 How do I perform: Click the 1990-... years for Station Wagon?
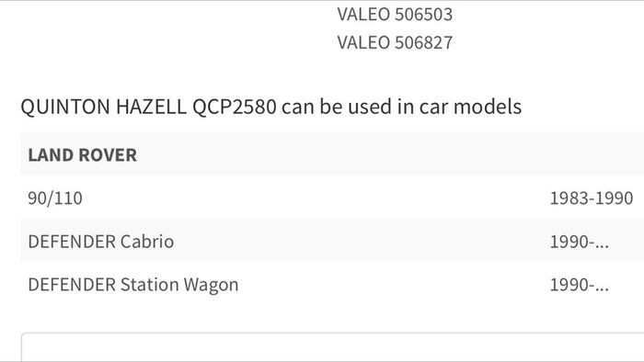point(579,285)
